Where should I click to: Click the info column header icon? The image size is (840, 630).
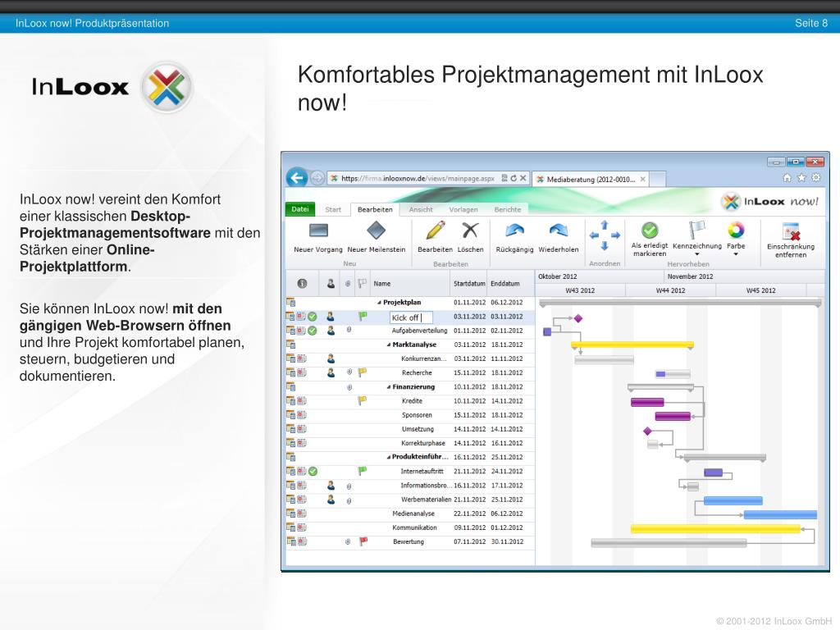click(302, 283)
